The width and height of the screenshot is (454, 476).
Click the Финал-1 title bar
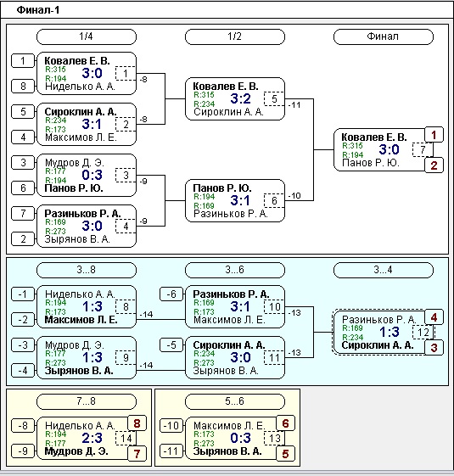pyautogui.click(x=227, y=10)
